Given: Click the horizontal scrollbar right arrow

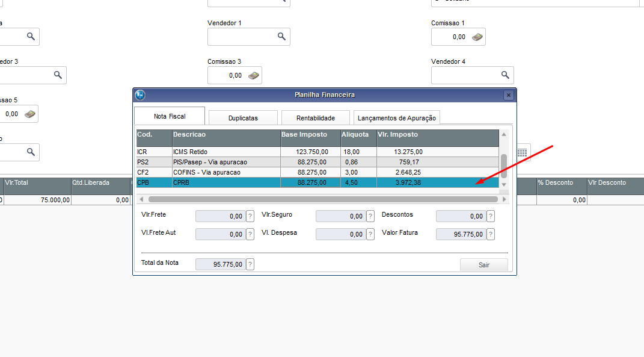Looking at the screenshot, I should click(504, 199).
